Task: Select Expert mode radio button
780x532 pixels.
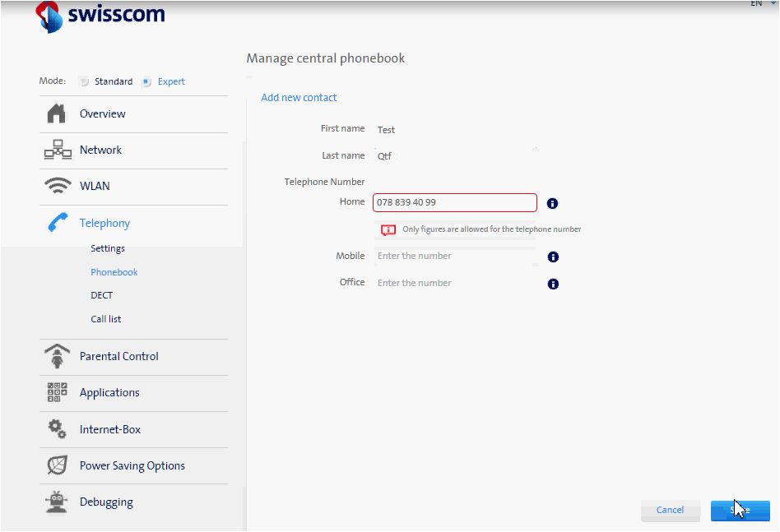Action: [146, 81]
